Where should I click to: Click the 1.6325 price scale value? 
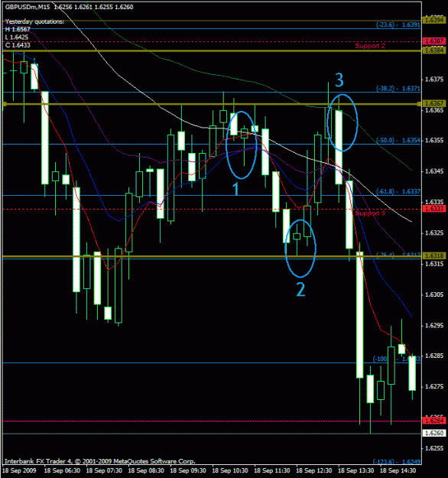click(x=434, y=233)
